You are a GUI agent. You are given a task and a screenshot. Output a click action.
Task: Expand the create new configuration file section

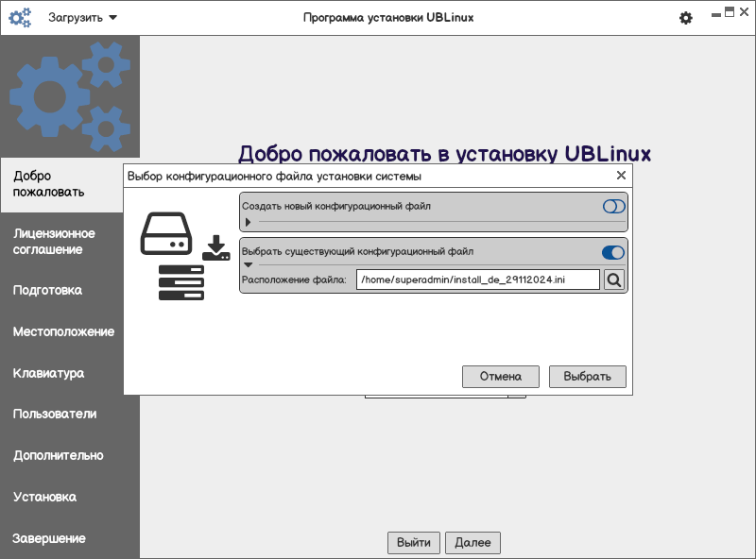click(248, 222)
